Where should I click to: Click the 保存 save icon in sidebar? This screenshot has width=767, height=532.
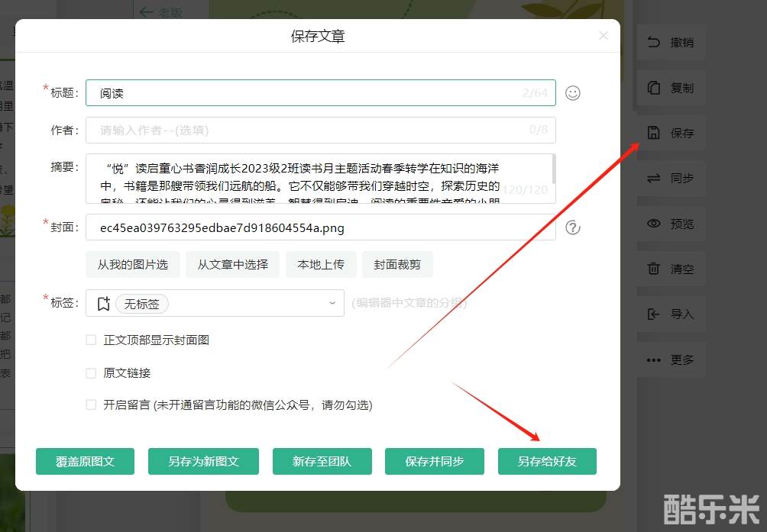point(653,133)
